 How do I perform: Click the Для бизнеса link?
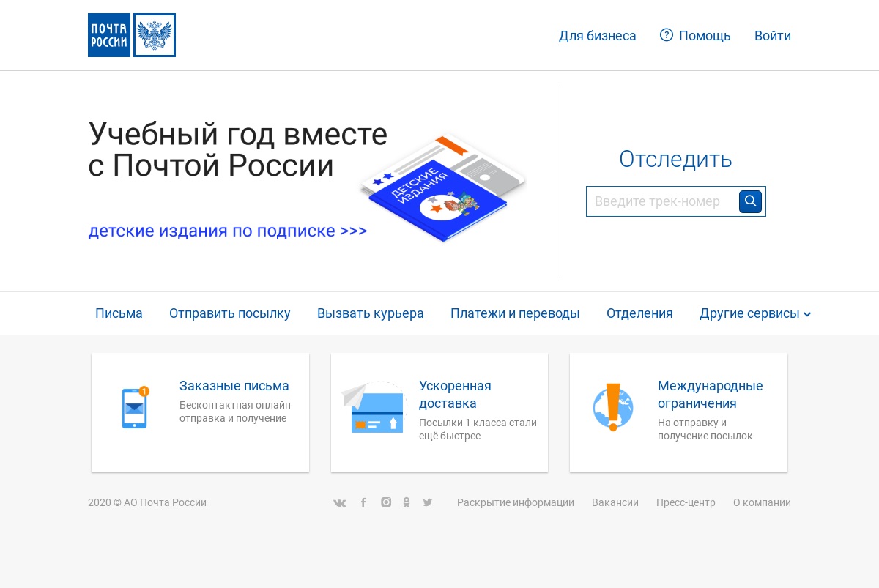(x=598, y=36)
